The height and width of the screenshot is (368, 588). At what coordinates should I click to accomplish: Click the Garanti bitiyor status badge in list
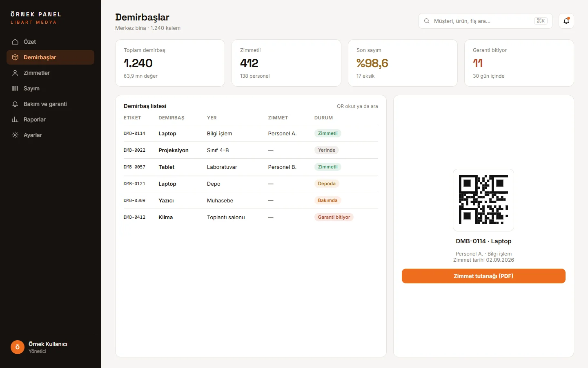coord(334,217)
